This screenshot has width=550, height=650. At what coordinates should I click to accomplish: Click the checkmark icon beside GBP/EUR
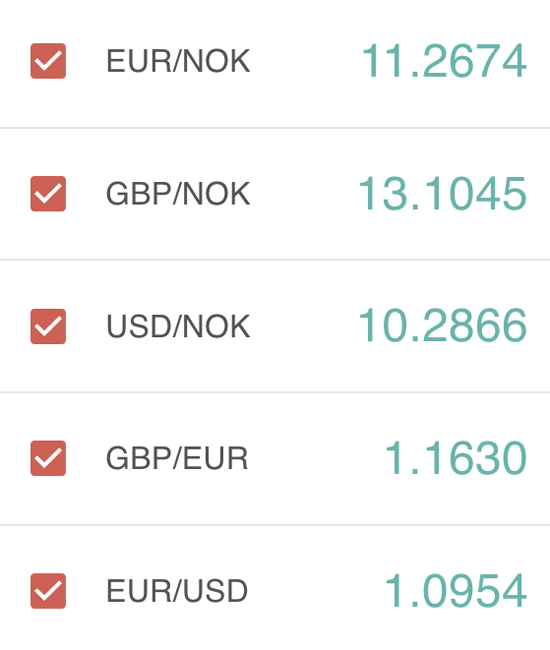[48, 458]
